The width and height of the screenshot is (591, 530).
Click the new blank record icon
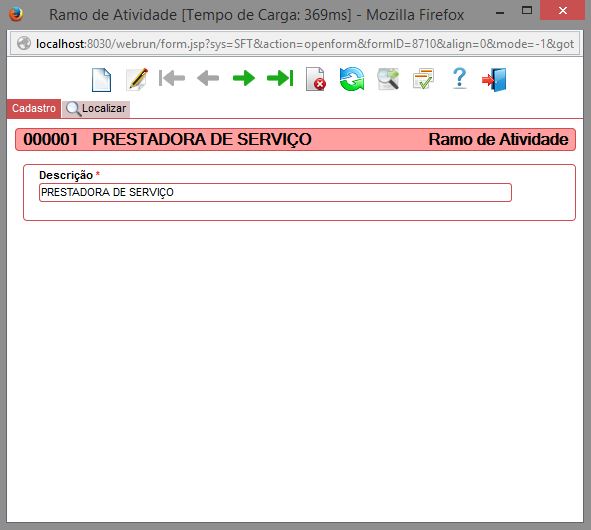[x=101, y=80]
